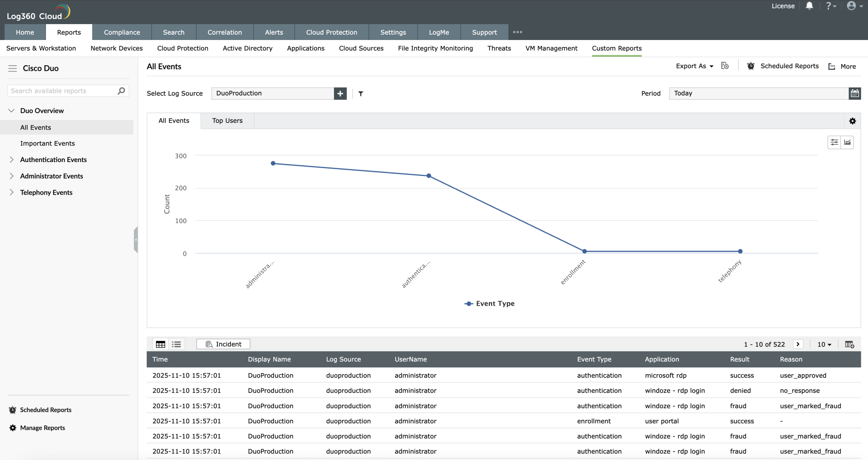Viewport: 868px width, 460px height.
Task: Open the Export As dropdown
Action: click(694, 66)
